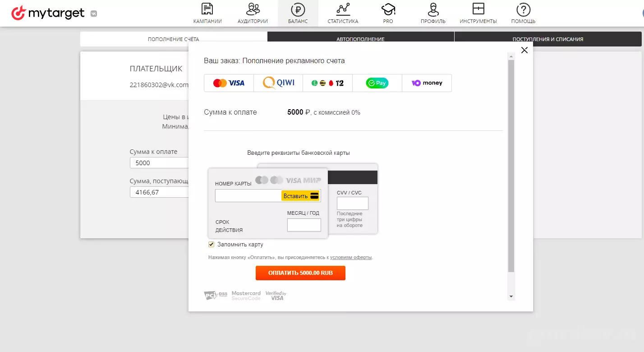The image size is (644, 352).
Task: Open the Аудитории section icon
Action: point(253,9)
